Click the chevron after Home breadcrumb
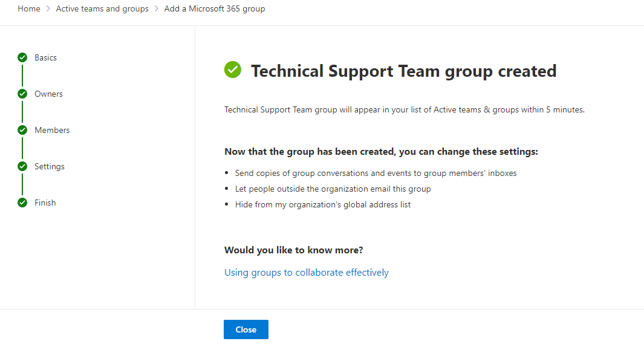 [48, 9]
